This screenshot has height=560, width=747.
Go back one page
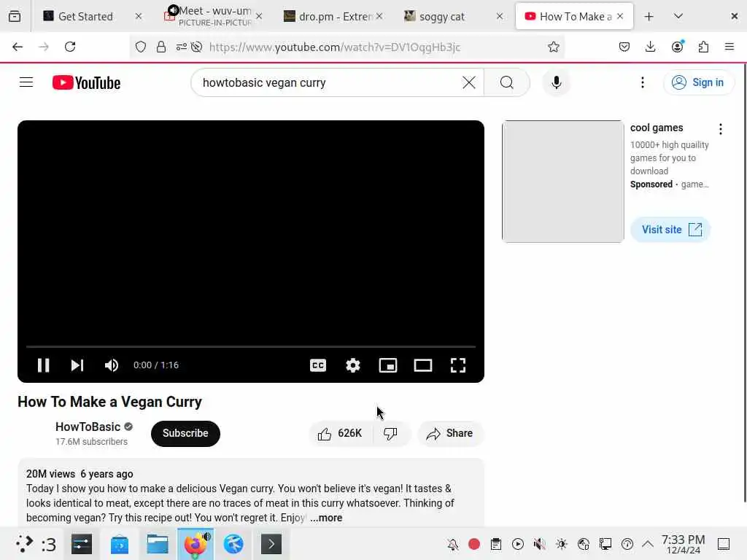pyautogui.click(x=18, y=47)
